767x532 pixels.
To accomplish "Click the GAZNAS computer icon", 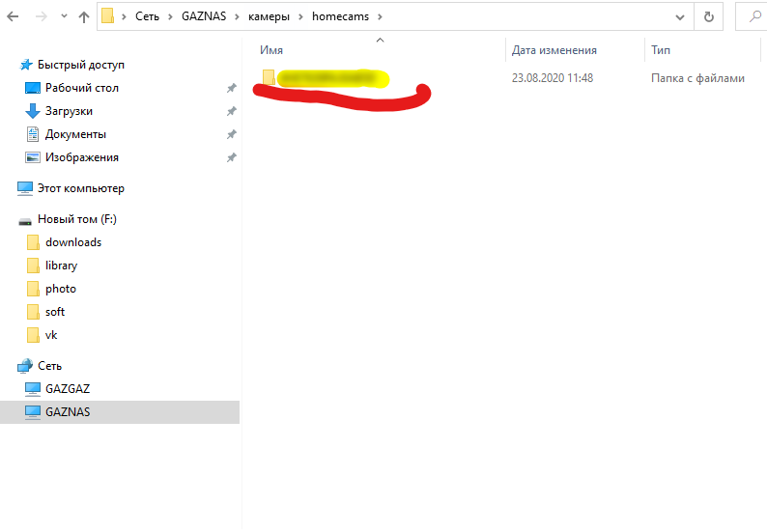I will click(x=33, y=412).
